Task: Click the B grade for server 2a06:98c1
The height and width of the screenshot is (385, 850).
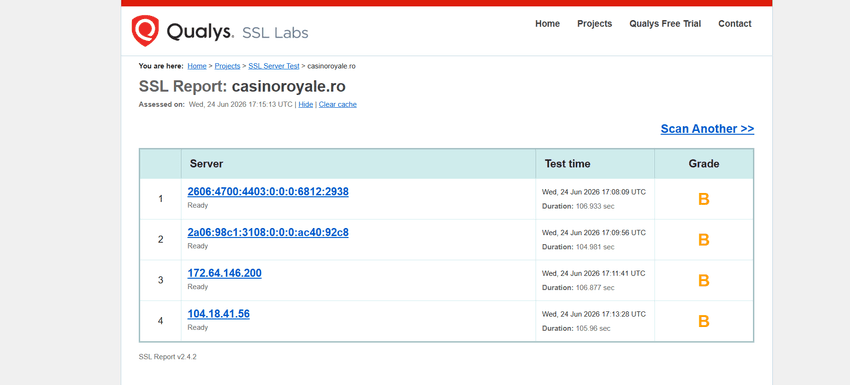Action: (x=704, y=240)
